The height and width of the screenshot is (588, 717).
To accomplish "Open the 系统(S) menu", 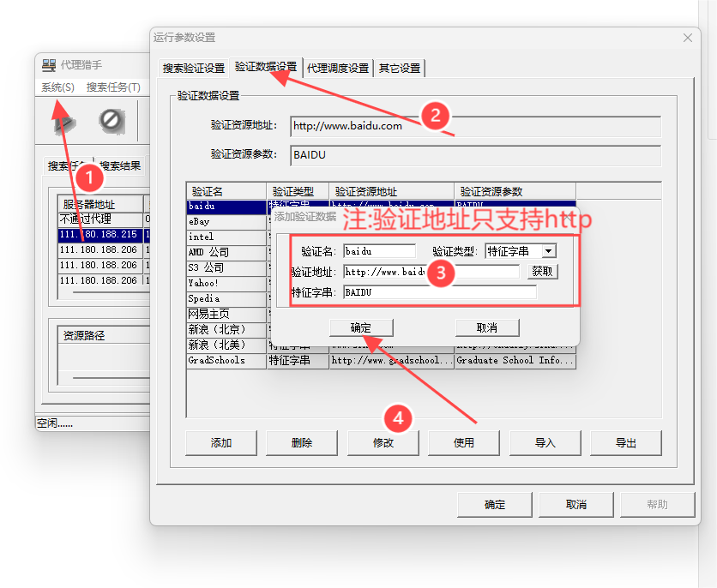I will click(57, 87).
